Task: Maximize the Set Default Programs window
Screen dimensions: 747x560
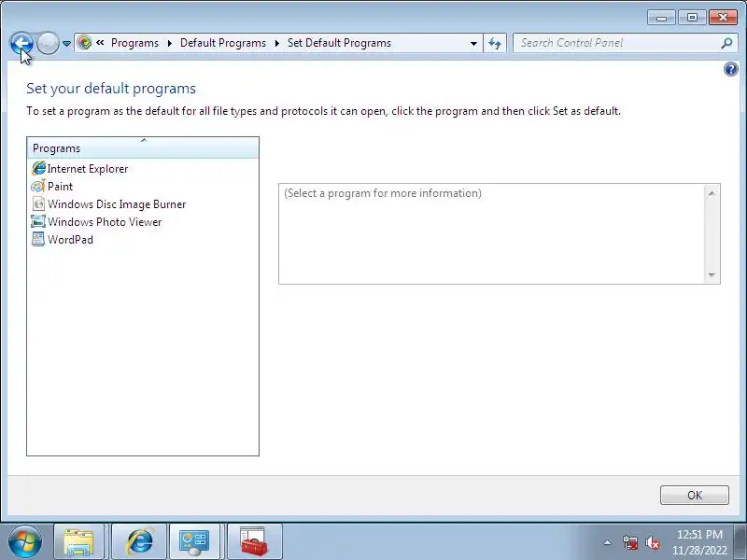Action: tap(692, 18)
